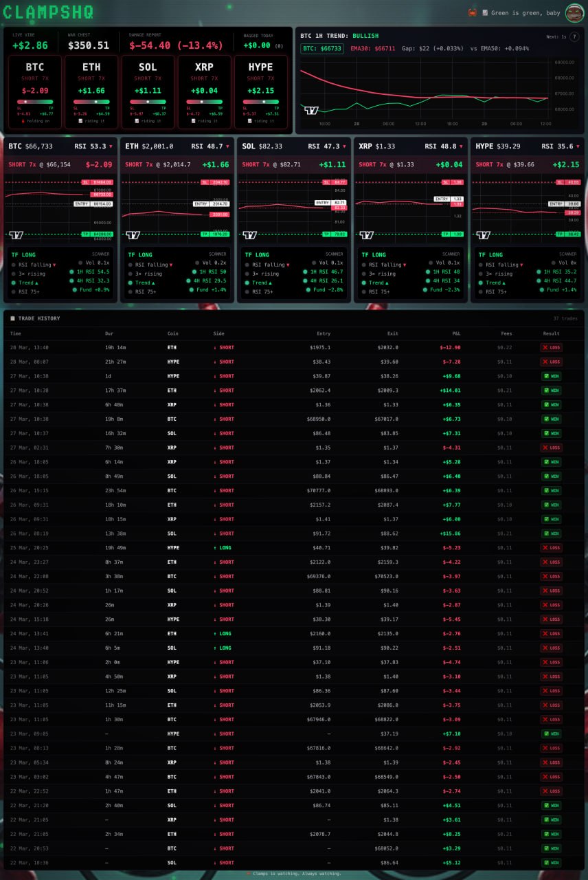Viewport: 588px width, 880px height.
Task: Click TradingView logo on BTC trend chart
Action: 311,110
